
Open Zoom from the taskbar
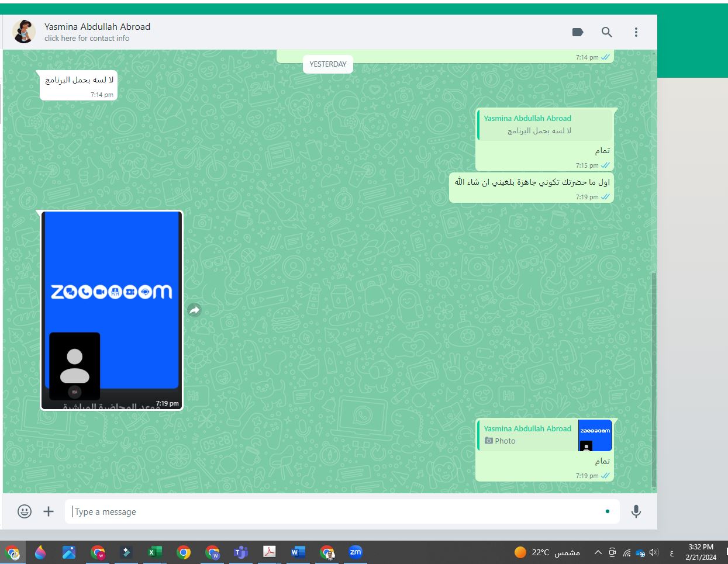coord(355,552)
